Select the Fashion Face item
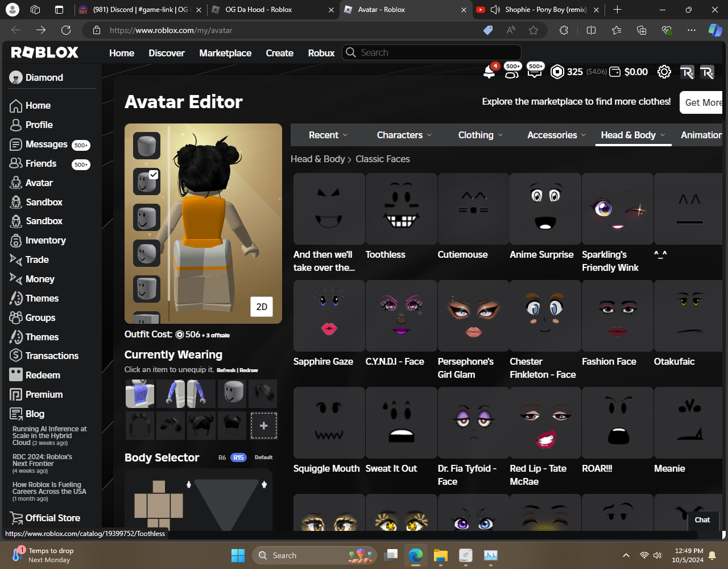This screenshot has height=569, width=728. (617, 316)
